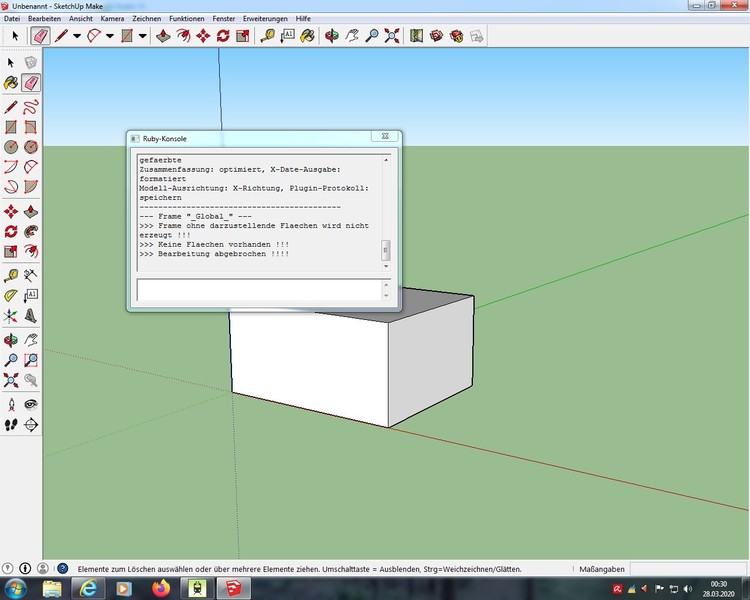This screenshot has height=600, width=750.
Task: Open the Arc tool dropdown arrow
Action: (x=110, y=36)
